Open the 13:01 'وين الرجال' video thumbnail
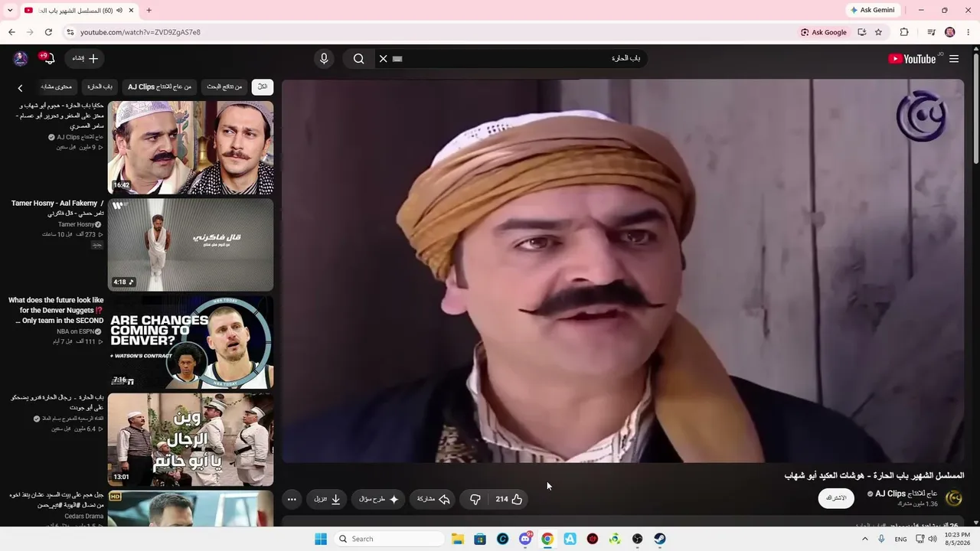980x551 pixels. tap(191, 439)
